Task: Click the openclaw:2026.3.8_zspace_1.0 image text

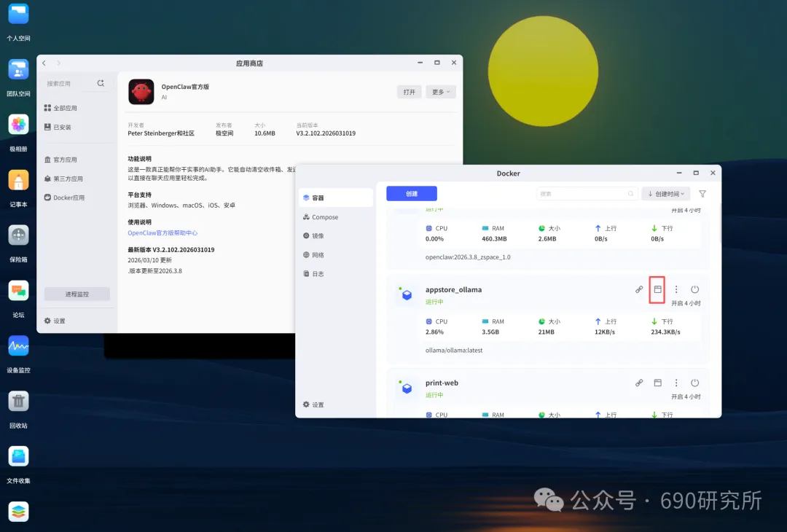Action: [468, 257]
